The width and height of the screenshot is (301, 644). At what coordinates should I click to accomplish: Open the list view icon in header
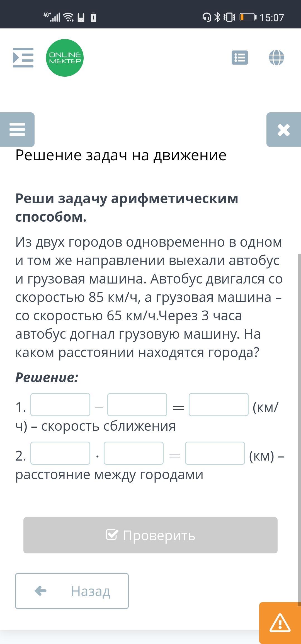pyautogui.click(x=240, y=58)
